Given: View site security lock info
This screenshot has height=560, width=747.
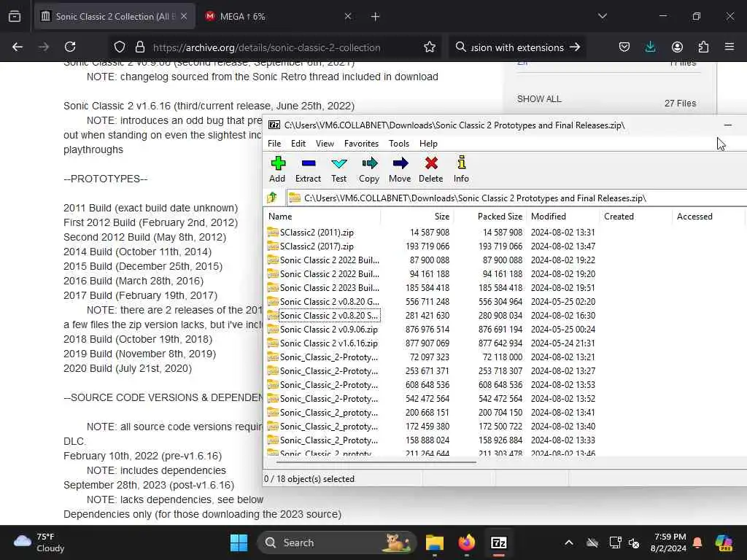Looking at the screenshot, I should tap(139, 47).
